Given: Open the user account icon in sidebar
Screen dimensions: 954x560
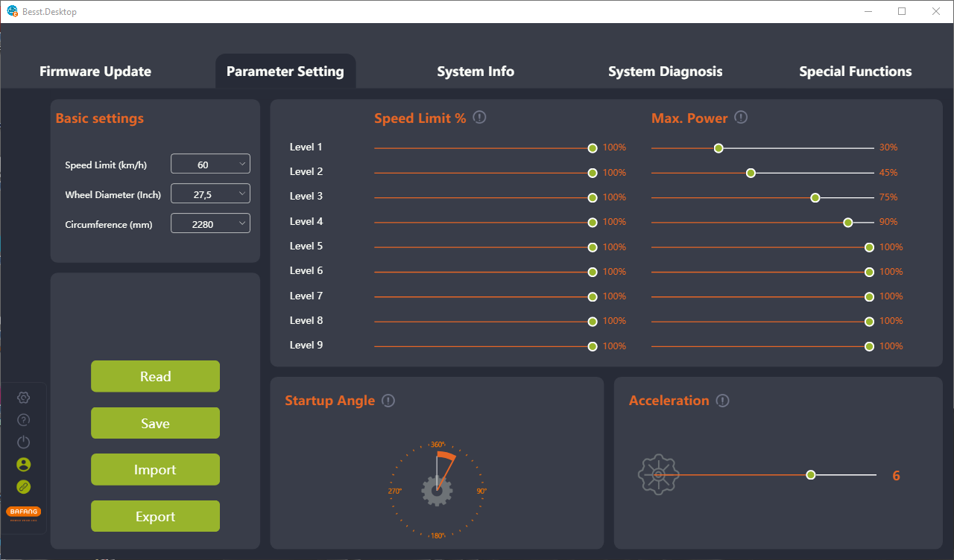Looking at the screenshot, I should 23,465.
